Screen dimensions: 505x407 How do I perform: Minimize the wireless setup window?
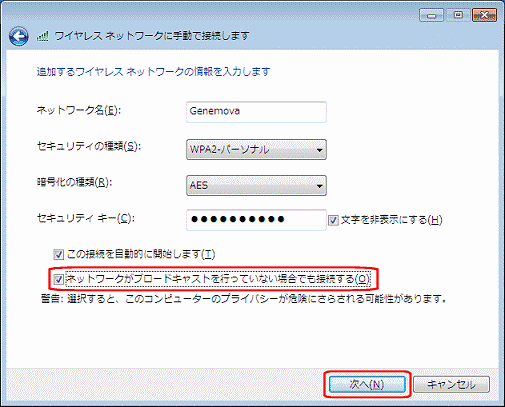tap(431, 15)
